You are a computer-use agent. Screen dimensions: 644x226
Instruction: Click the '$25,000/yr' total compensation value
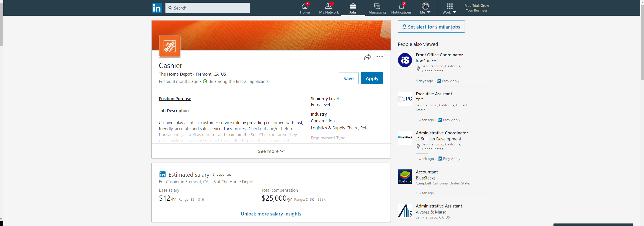coord(277,198)
